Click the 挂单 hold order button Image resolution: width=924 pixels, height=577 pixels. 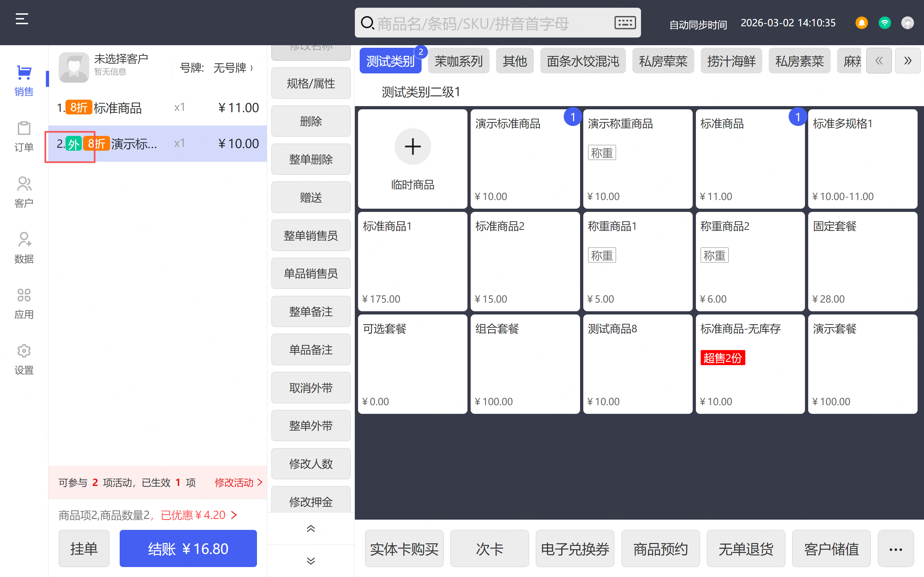pos(84,548)
